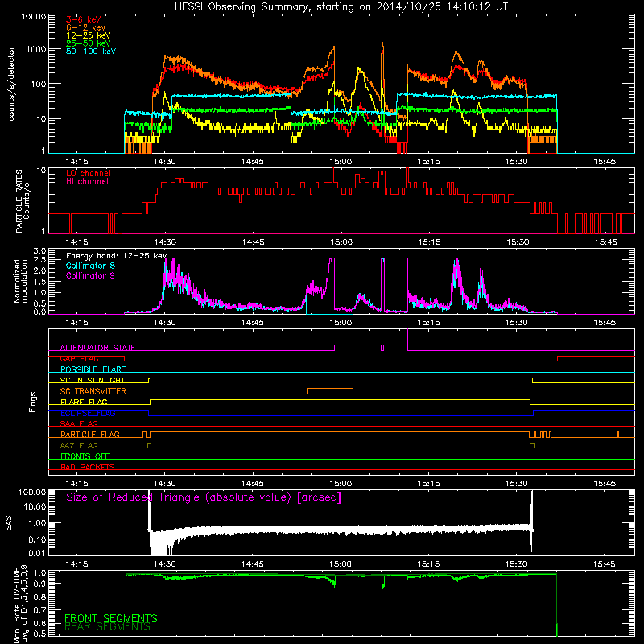Click the 14:15 tick under modulation panel
644x644 pixels.
[76, 323]
